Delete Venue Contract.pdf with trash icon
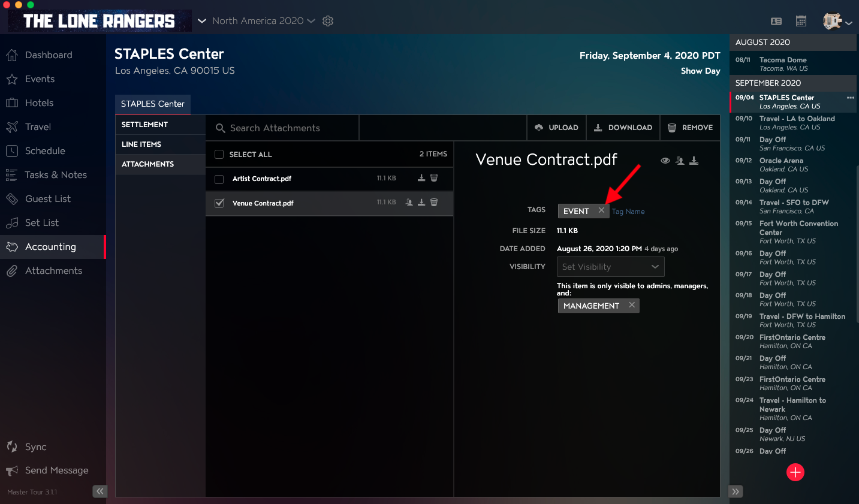 pos(434,203)
